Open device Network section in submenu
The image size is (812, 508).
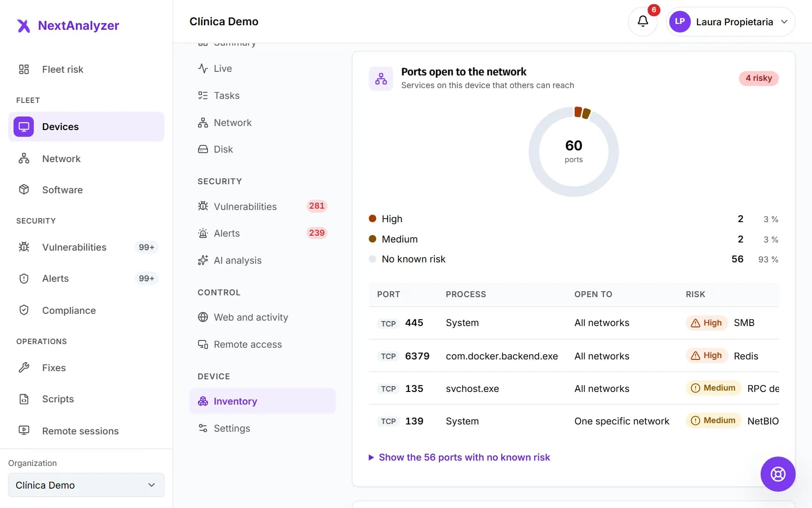pyautogui.click(x=262, y=123)
